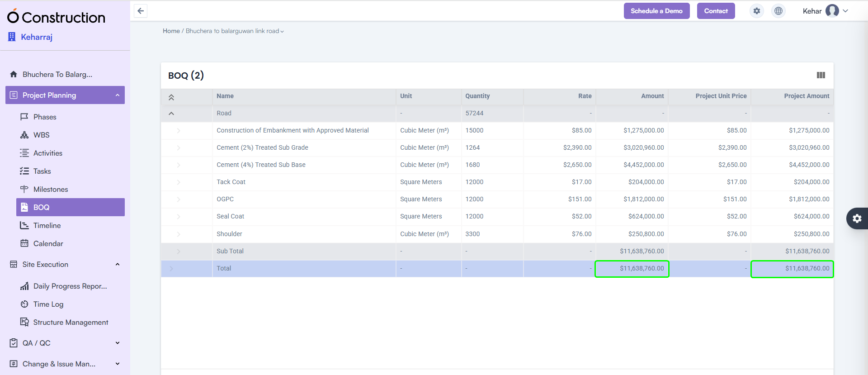
Task: Click the Contact button
Action: pyautogui.click(x=716, y=11)
